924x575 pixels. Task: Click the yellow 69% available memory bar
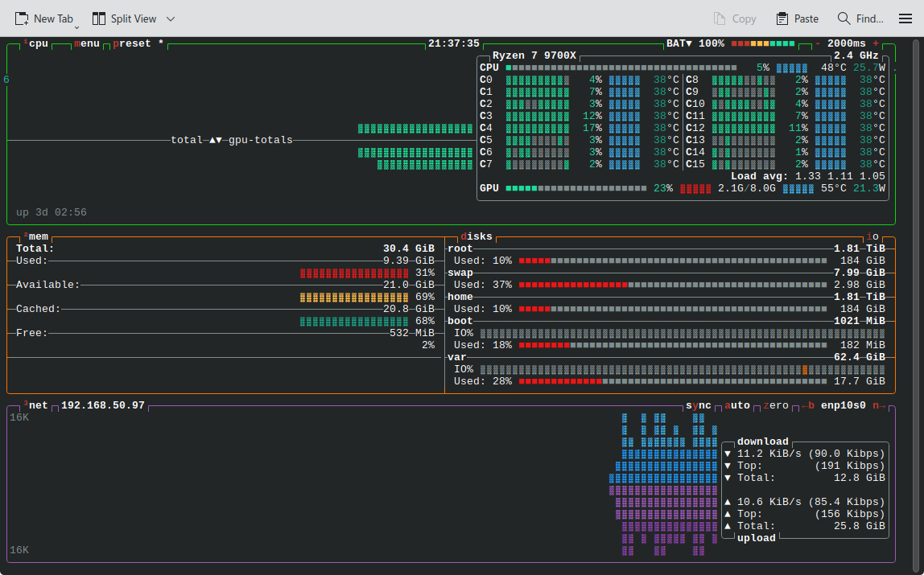(x=354, y=298)
